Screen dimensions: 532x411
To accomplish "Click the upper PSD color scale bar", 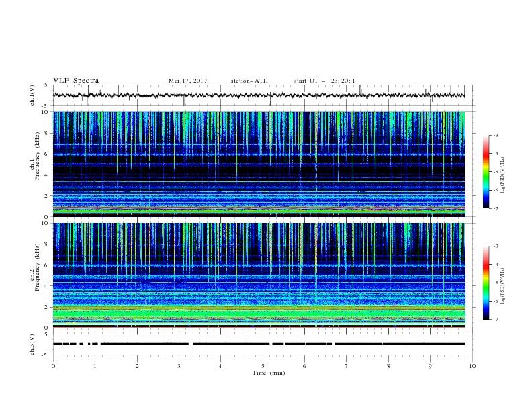I will [486, 172].
